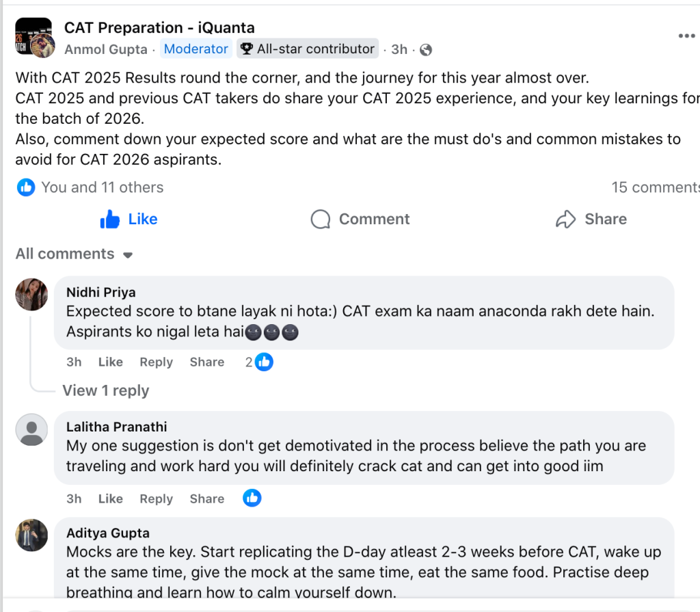Click the chevron next to All comments

127,254
